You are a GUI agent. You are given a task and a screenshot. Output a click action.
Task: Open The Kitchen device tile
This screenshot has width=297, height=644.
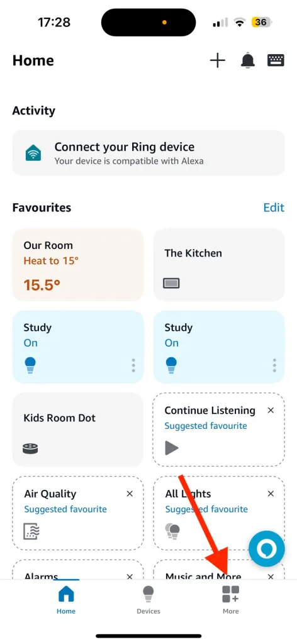[219, 265]
